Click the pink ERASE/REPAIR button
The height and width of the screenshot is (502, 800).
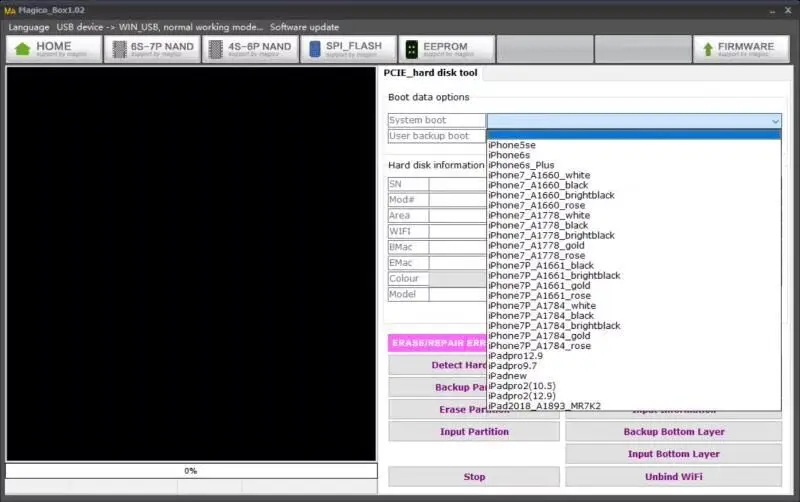(437, 343)
